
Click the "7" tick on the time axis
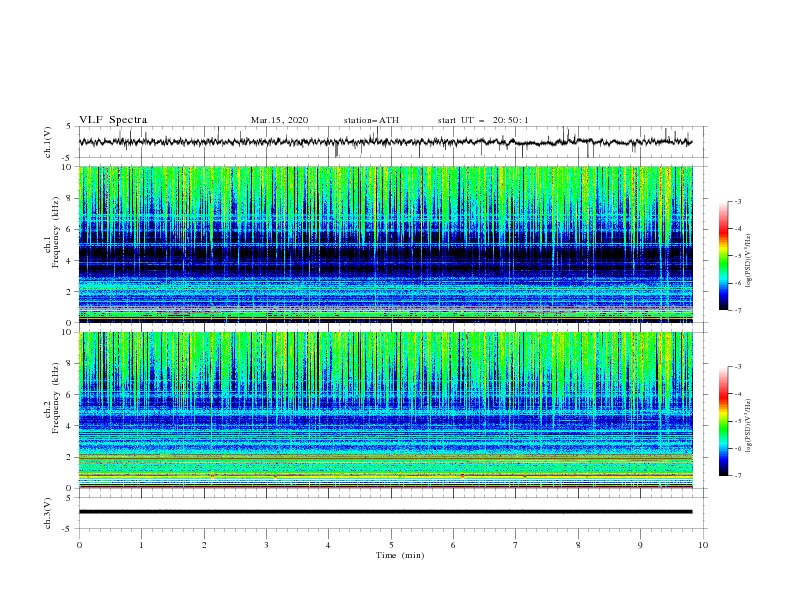pyautogui.click(x=516, y=545)
